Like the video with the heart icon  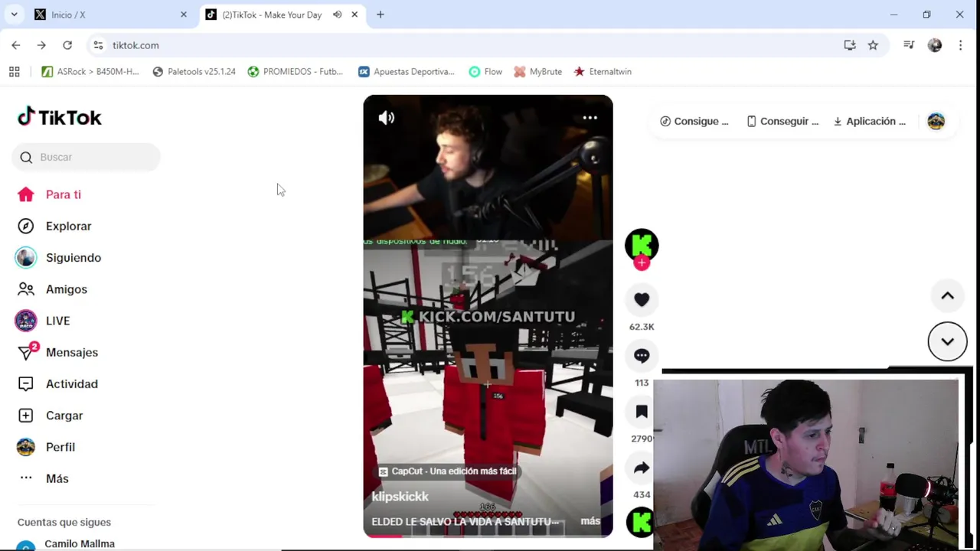pos(642,300)
